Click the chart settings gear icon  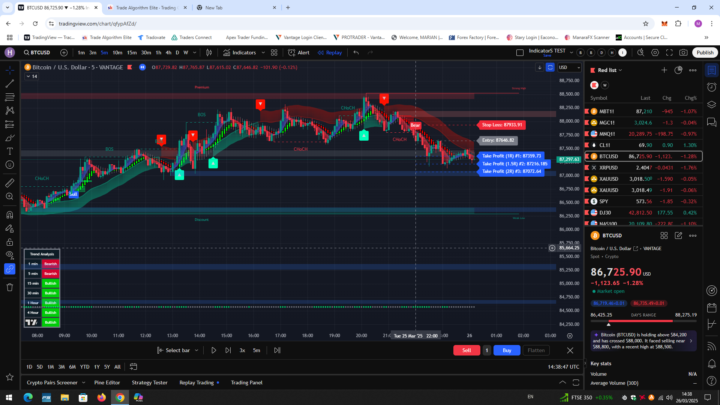655,53
